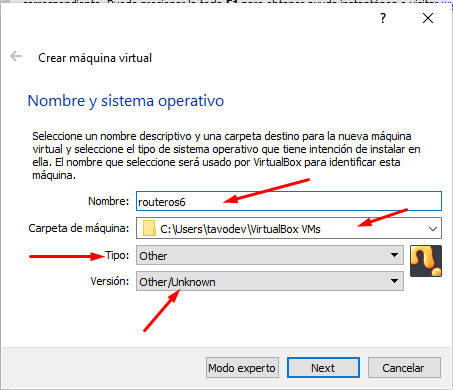The image size is (453, 390).
Task: Click the yellow folder icon in Carpeta field
Action: pos(149,228)
